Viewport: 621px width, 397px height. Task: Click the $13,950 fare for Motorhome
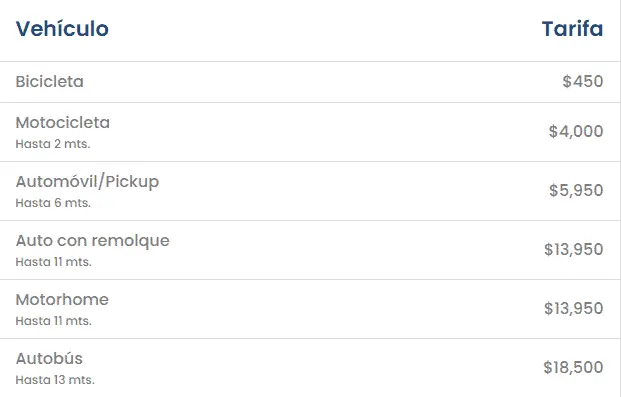573,309
